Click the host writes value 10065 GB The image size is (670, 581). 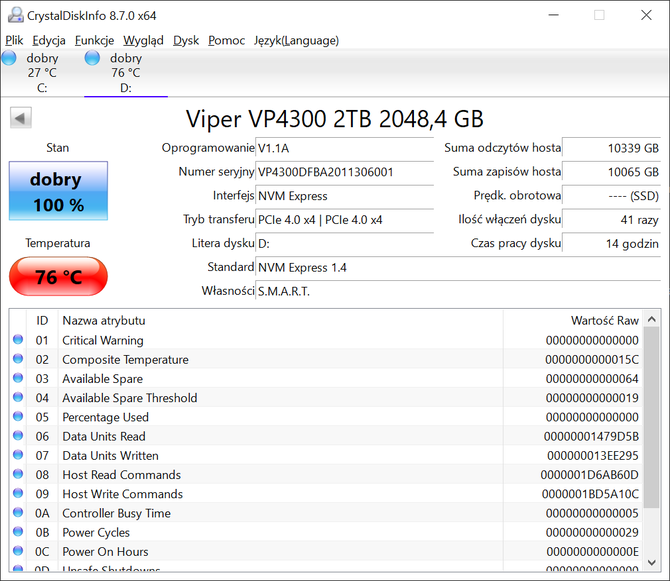coord(611,172)
